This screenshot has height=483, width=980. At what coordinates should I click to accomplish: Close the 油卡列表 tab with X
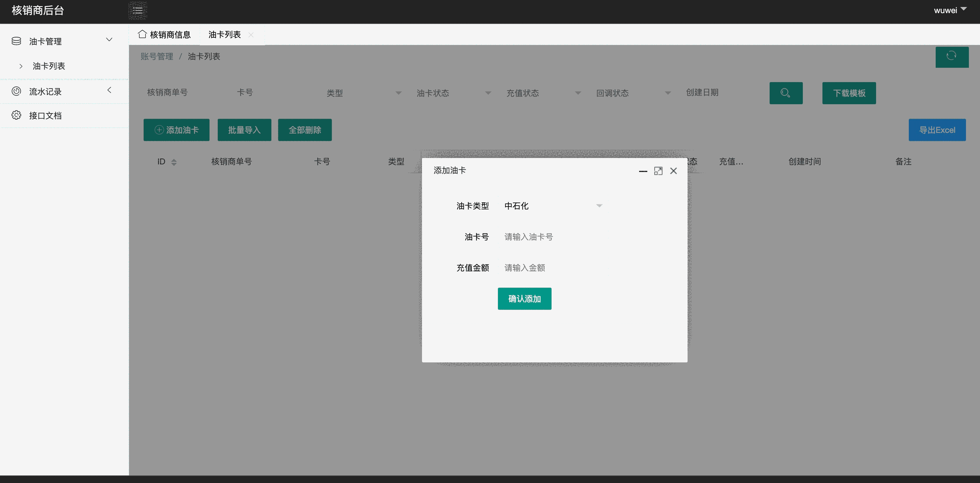pyautogui.click(x=251, y=35)
